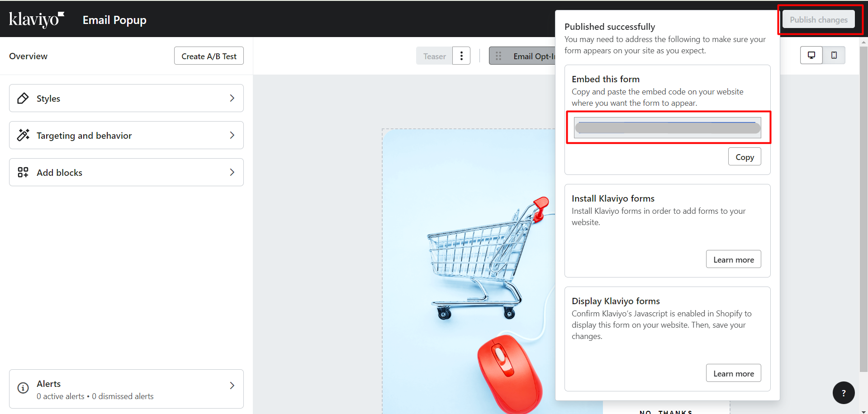This screenshot has width=868, height=414.
Task: Switch to mobile preview mode
Action: [x=834, y=55]
